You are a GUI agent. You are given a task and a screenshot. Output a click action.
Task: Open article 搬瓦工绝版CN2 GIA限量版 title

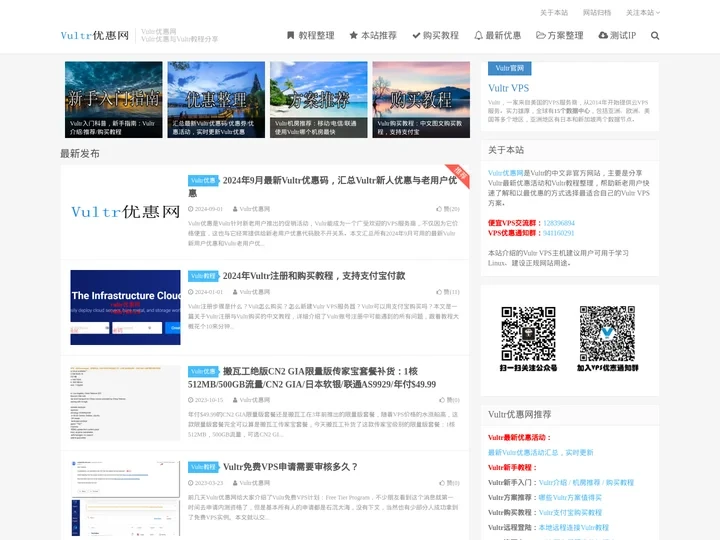[312, 377]
